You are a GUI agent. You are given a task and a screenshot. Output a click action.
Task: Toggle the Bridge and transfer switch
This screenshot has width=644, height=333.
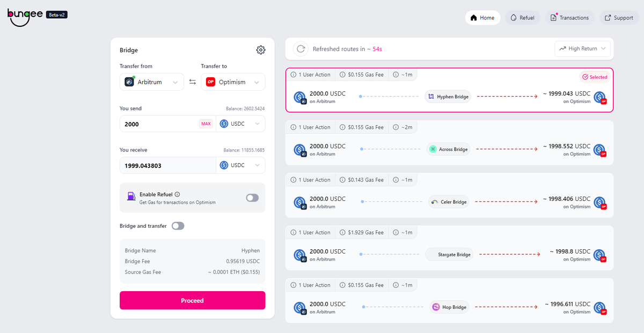click(x=178, y=226)
